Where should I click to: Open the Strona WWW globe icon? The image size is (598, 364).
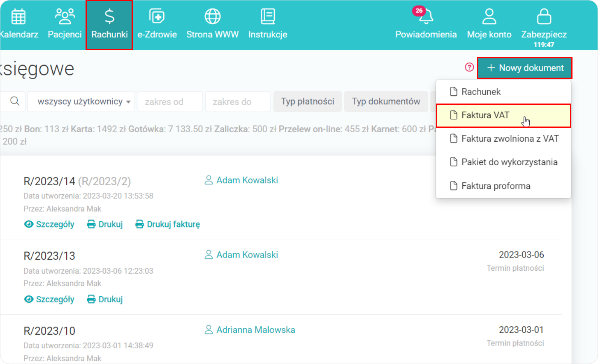pyautogui.click(x=213, y=16)
